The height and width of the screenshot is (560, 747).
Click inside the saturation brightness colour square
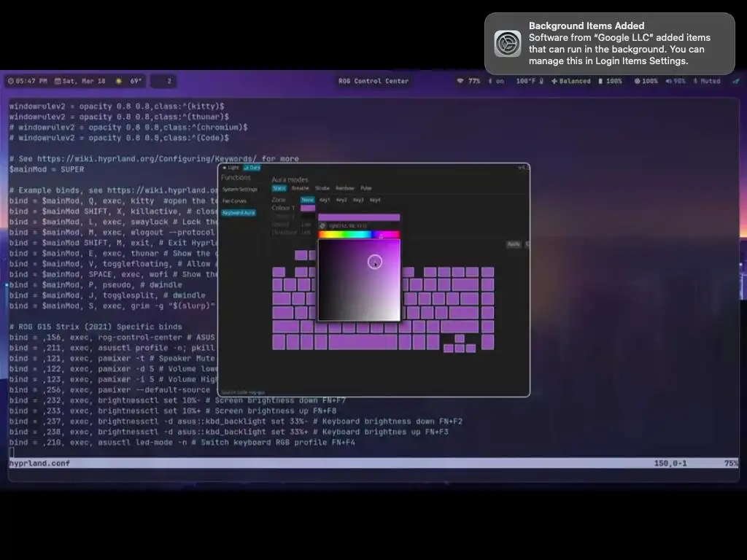(359, 281)
